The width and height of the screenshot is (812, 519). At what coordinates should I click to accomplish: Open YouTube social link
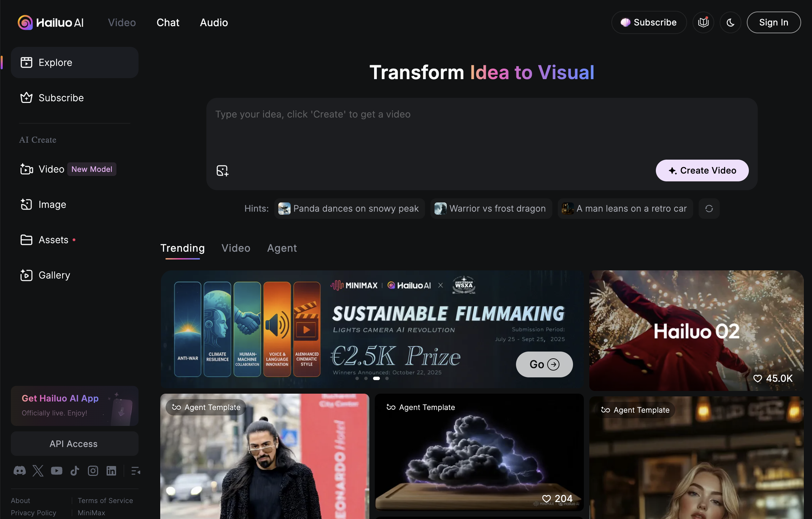tap(56, 471)
